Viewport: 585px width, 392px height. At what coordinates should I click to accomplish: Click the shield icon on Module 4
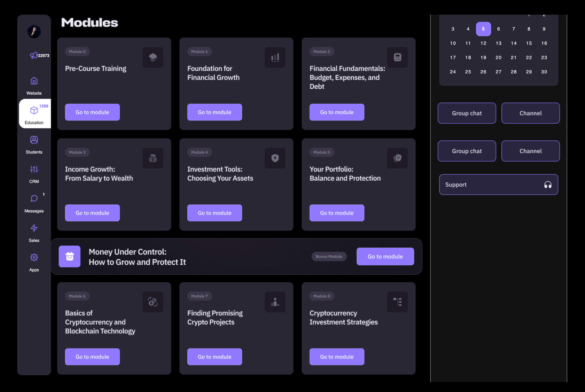tap(275, 158)
